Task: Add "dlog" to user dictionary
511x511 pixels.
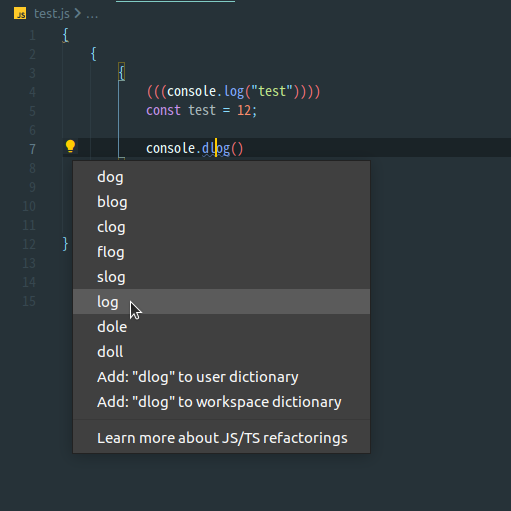Action: pyautogui.click(x=221, y=377)
